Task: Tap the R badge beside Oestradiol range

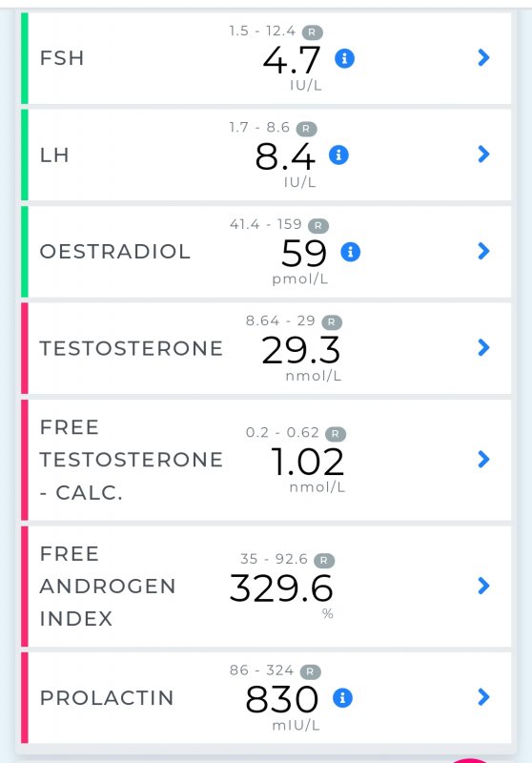Action: (318, 226)
